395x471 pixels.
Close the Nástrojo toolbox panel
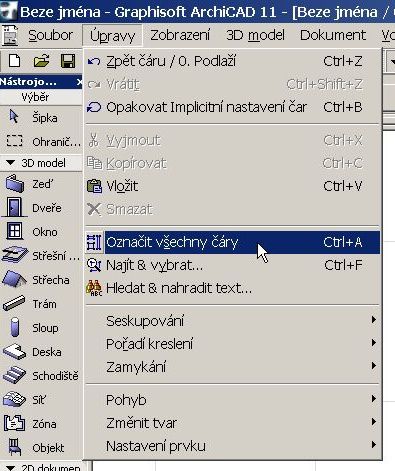click(x=79, y=82)
